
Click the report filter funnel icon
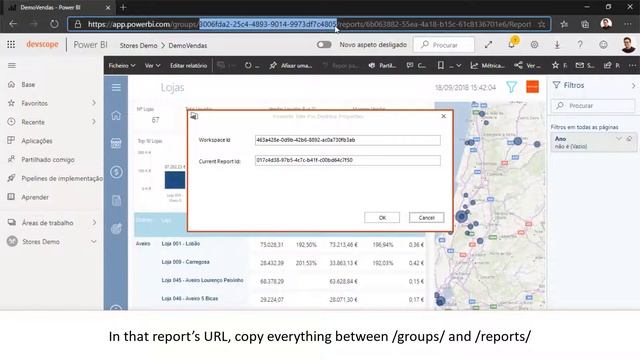pos(511,87)
